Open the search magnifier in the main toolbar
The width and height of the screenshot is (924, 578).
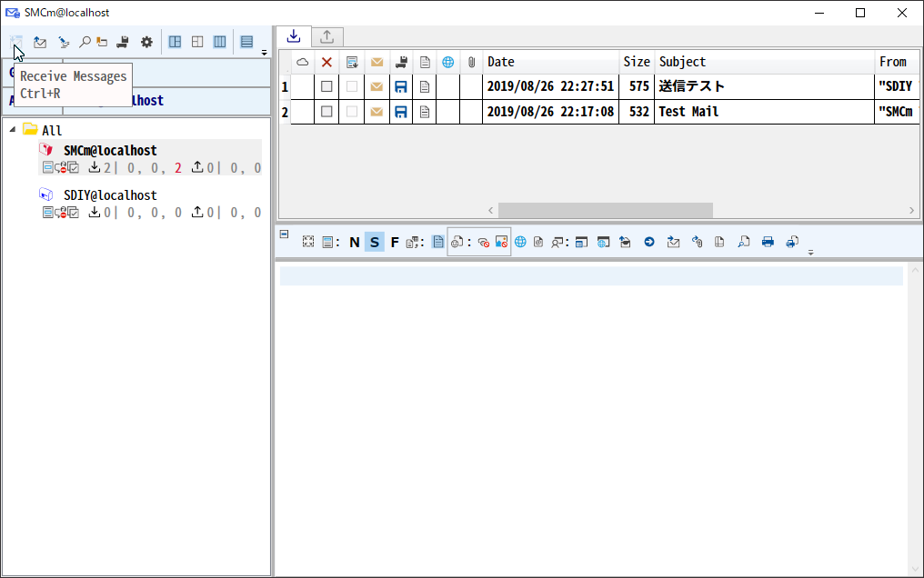[85, 42]
